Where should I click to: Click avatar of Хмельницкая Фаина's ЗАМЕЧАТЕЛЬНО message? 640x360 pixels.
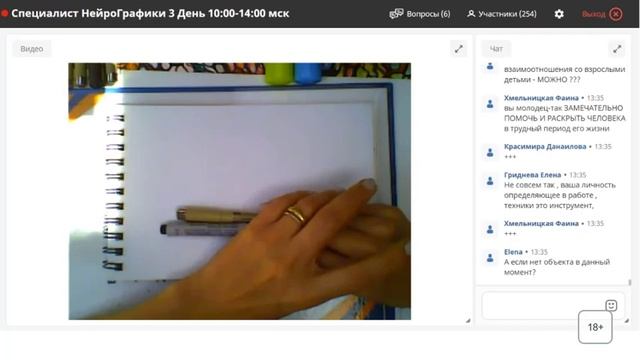coord(490,104)
